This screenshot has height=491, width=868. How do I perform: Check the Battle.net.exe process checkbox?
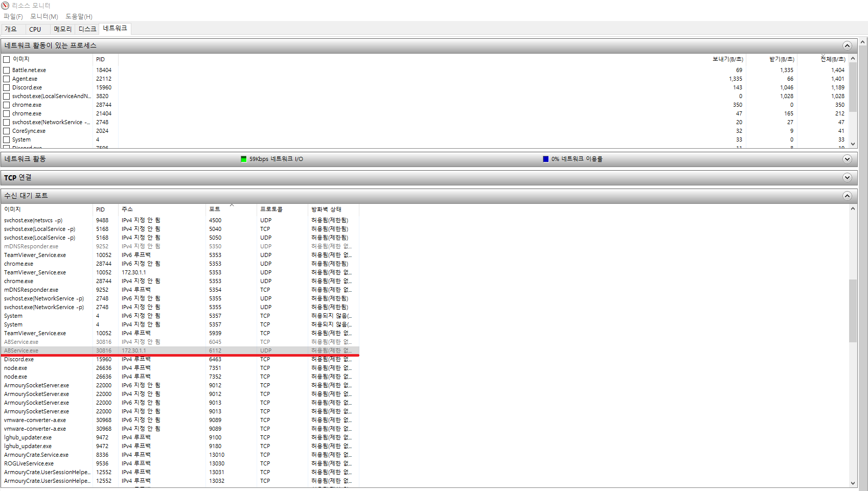(7, 70)
